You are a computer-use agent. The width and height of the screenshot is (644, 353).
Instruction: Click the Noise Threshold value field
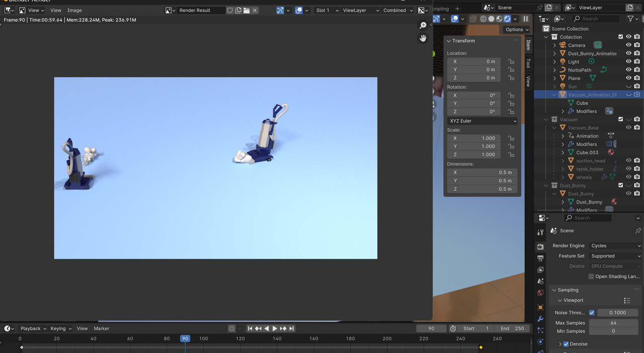[618, 312]
